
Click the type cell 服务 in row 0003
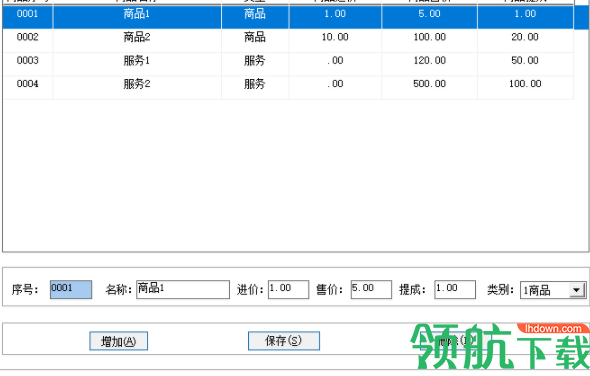[255, 64]
